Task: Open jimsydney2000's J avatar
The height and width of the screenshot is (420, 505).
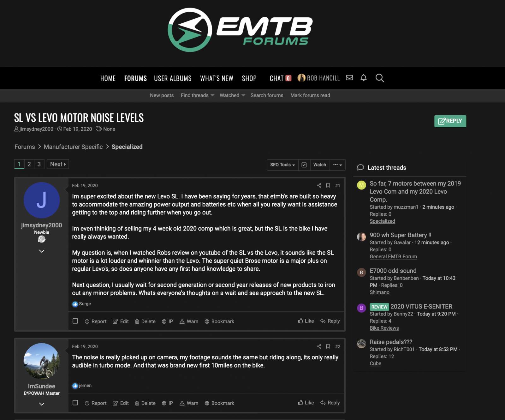Action: click(42, 200)
